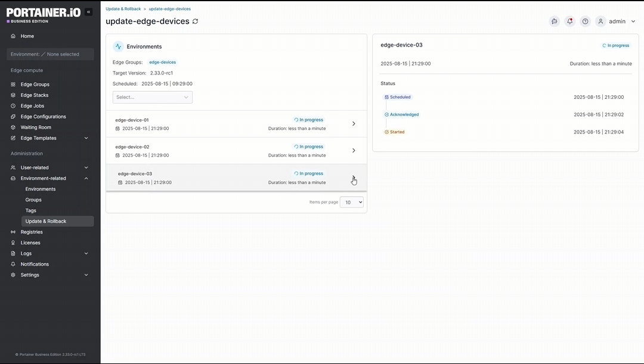Image resolution: width=644 pixels, height=364 pixels.
Task: Click the Settings gear sidebar icon
Action: 13,275
